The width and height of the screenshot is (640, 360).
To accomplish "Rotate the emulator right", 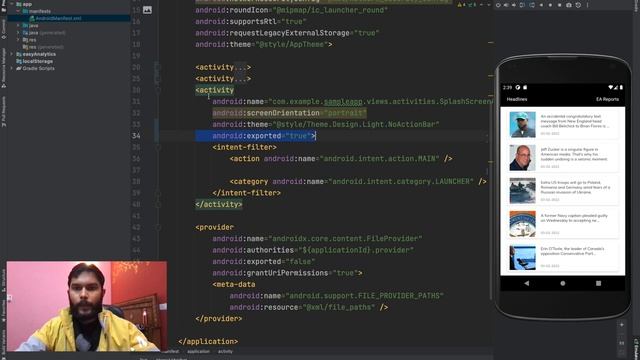I will (532, 5).
